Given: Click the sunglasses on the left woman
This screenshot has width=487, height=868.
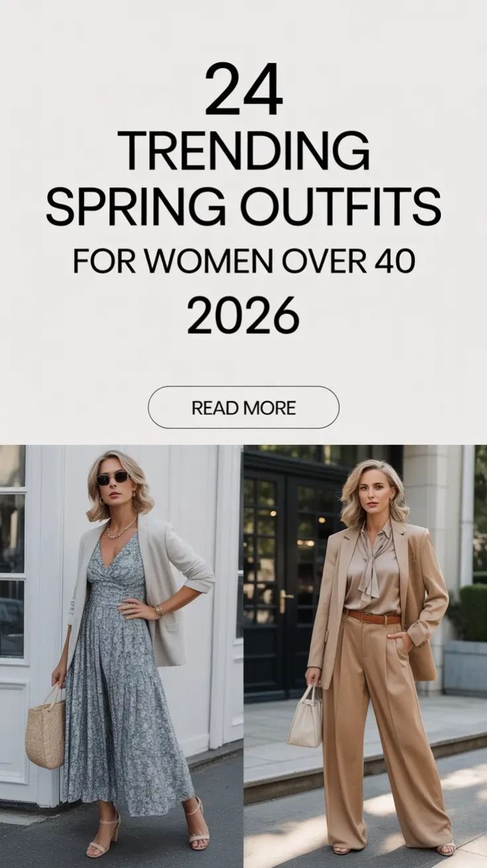Looking at the screenshot, I should 113,478.
